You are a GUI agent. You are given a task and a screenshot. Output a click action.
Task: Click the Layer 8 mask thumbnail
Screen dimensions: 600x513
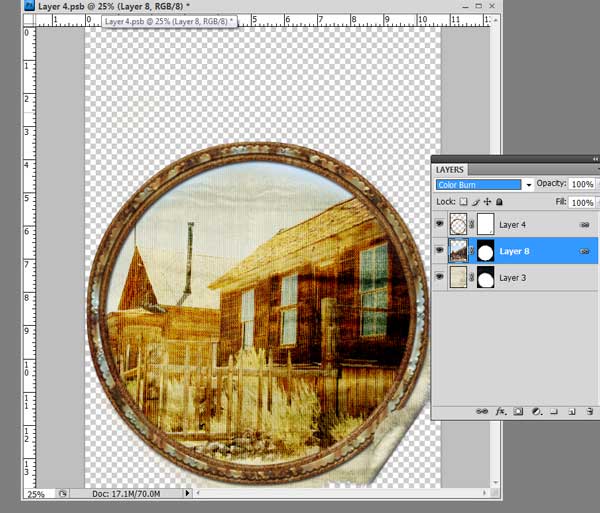483,252
